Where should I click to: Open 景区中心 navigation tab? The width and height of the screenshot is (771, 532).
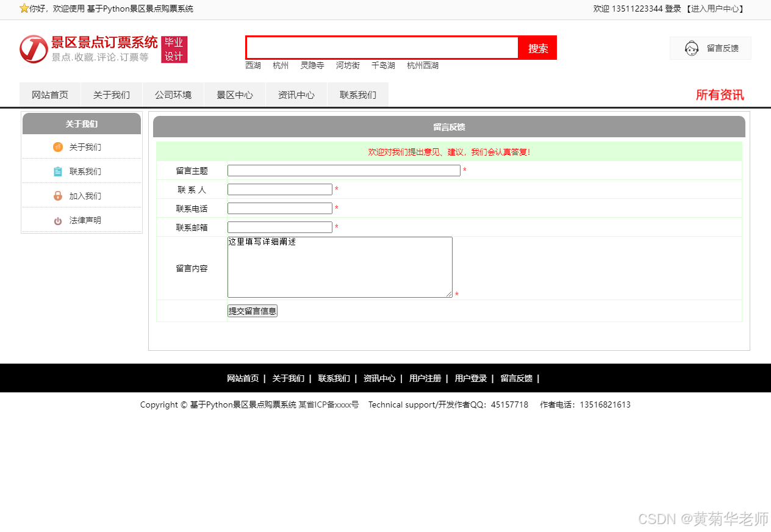235,95
